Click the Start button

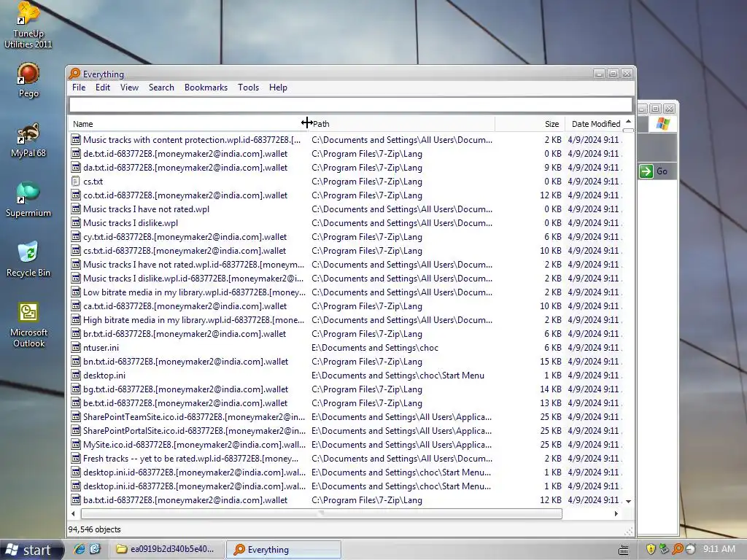30,550
